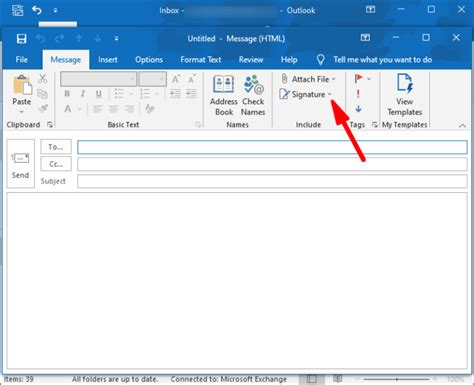Screen dimensions: 474x385
Task: Open the Quick Access Toolbar customize menu
Action: point(116,39)
